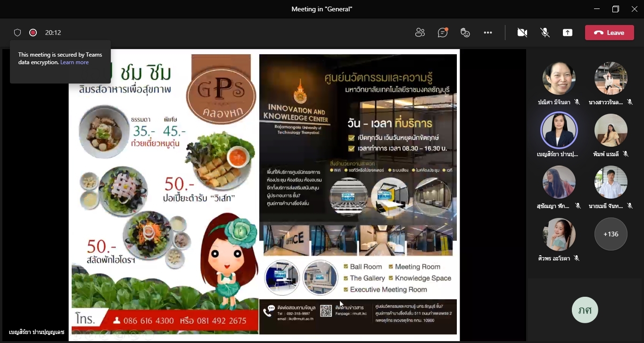Click the shield security icon
The height and width of the screenshot is (343, 644).
tap(17, 33)
